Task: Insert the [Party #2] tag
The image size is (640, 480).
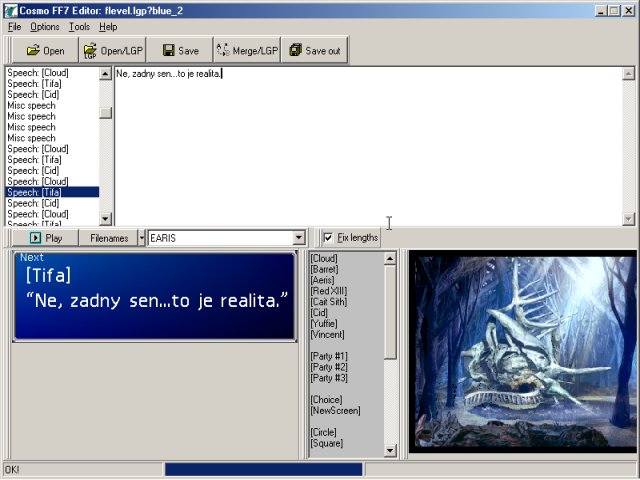Action: coord(329,367)
